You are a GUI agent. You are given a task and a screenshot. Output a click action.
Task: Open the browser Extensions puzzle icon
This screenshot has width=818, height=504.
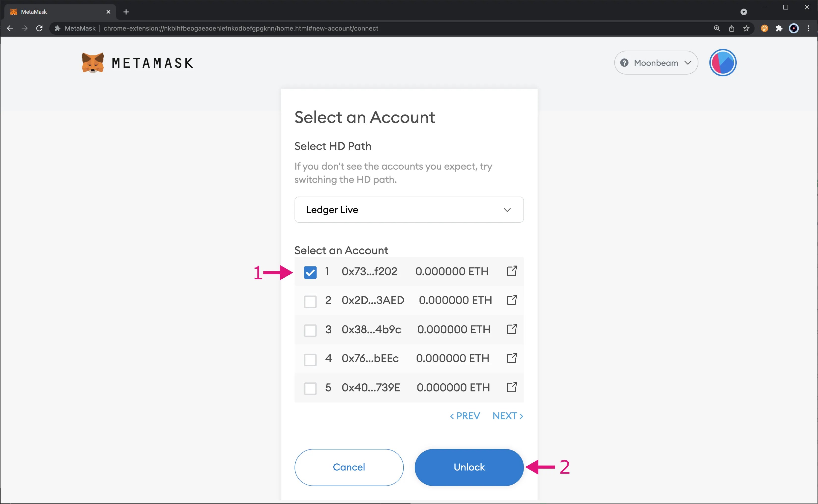pos(779,28)
